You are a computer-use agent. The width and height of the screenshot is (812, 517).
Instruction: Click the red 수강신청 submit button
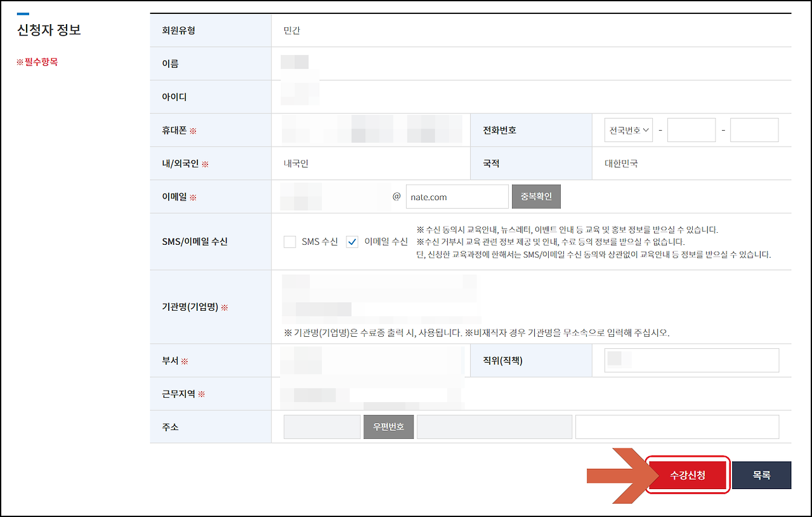(688, 474)
